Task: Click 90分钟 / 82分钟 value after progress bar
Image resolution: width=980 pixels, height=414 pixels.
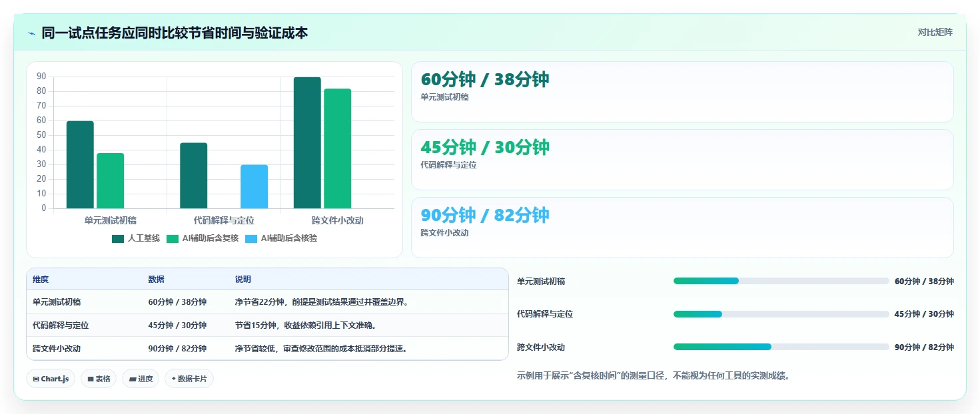Action: coord(924,347)
